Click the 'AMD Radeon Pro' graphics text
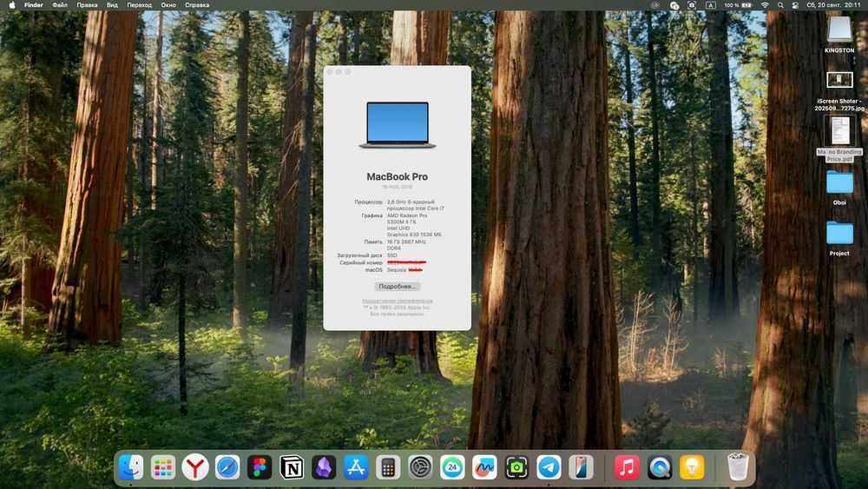This screenshot has width=868, height=489. (x=407, y=215)
